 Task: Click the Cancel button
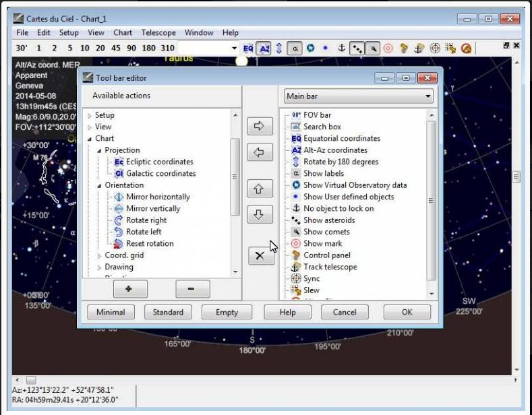345,313
